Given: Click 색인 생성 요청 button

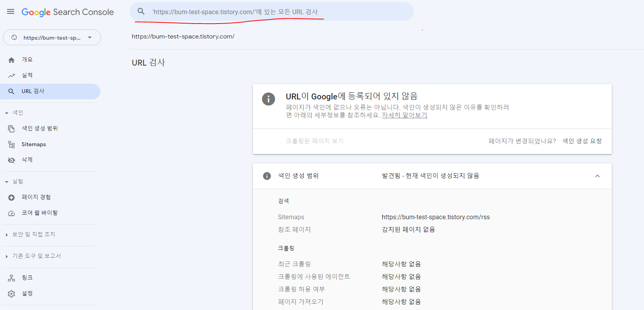Looking at the screenshot, I should pos(582,141).
